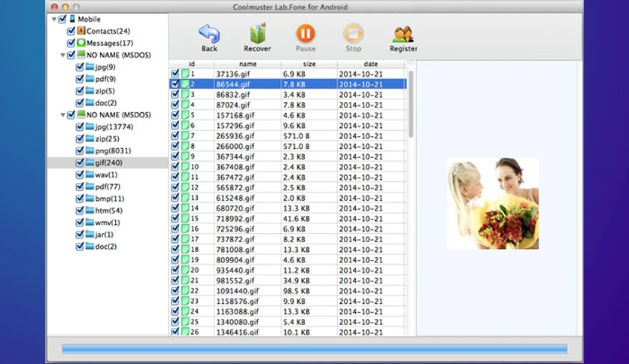This screenshot has width=629, height=364.
Task: Click first NO NAME (MSDOS) drive icon
Action: 81,54
